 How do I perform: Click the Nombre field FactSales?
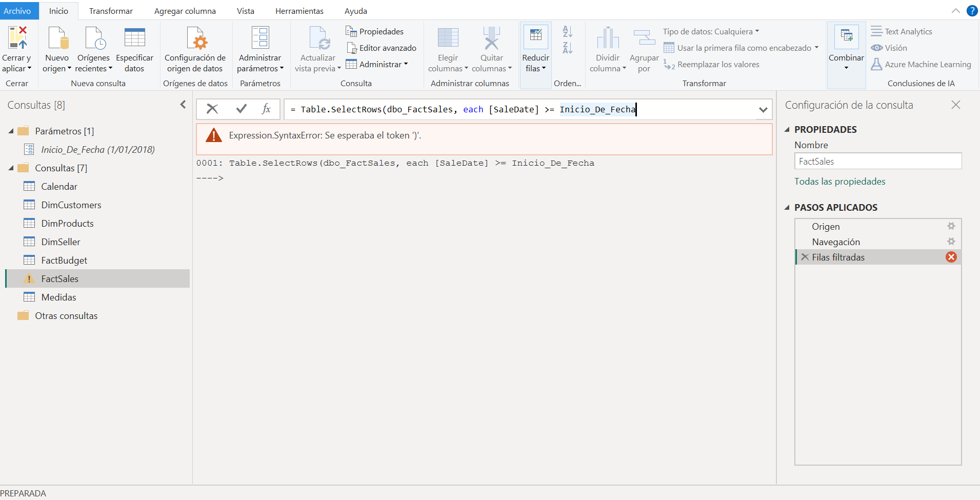(878, 161)
